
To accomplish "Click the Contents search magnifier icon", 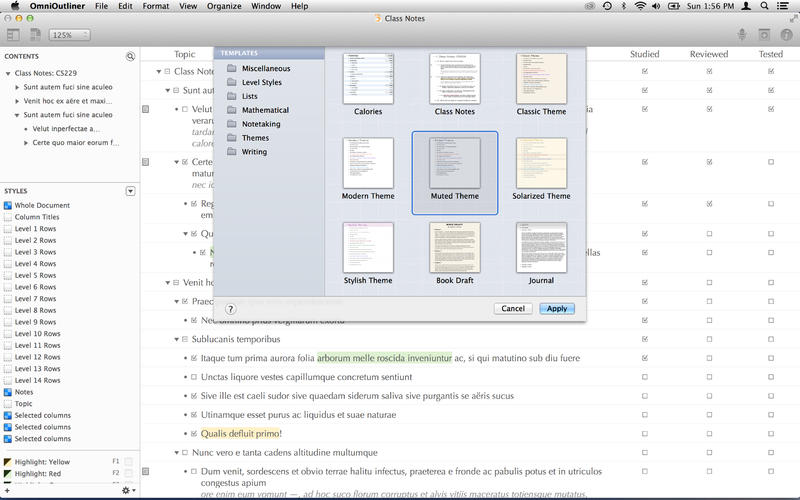I will coord(130,57).
